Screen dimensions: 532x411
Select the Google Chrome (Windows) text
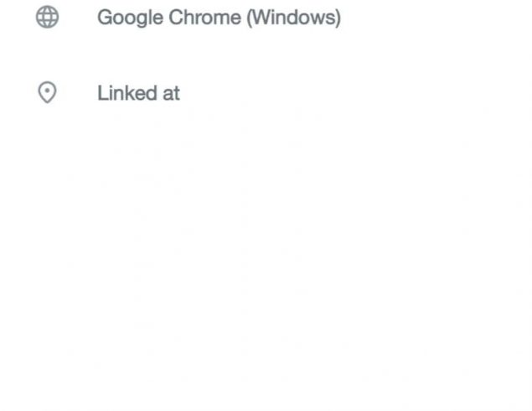click(219, 18)
